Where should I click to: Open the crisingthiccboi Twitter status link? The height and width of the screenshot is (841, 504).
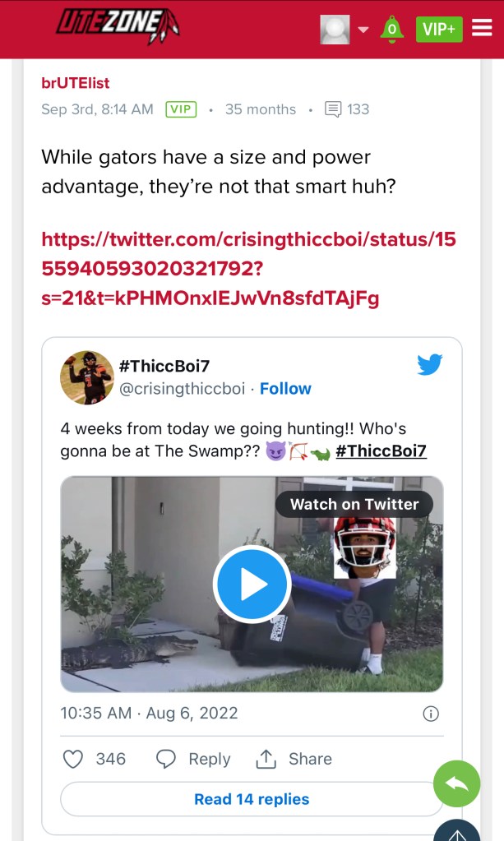click(248, 269)
